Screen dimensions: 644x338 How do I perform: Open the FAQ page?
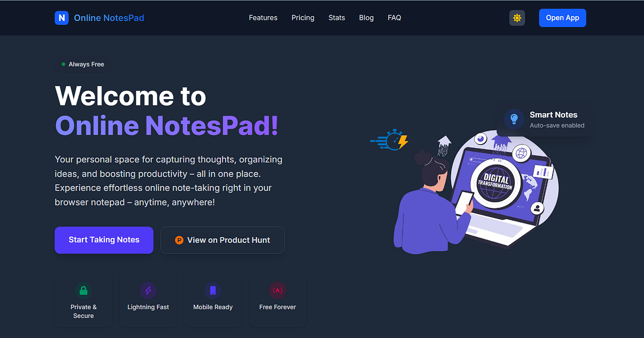(x=394, y=17)
